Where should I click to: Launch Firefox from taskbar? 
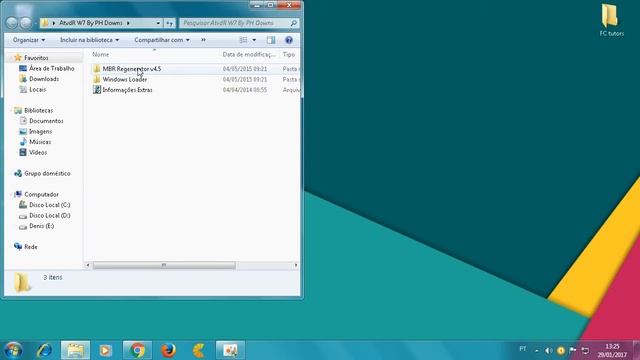(168, 350)
